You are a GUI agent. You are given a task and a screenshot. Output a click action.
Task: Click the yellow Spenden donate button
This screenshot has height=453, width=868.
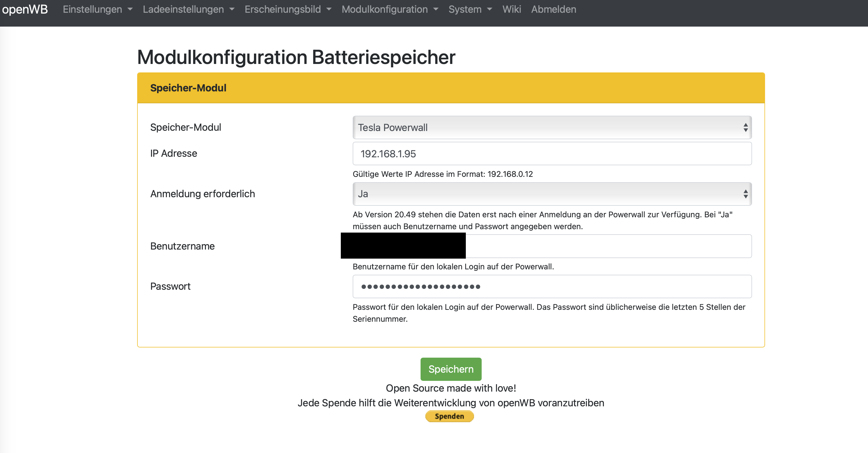tap(449, 416)
